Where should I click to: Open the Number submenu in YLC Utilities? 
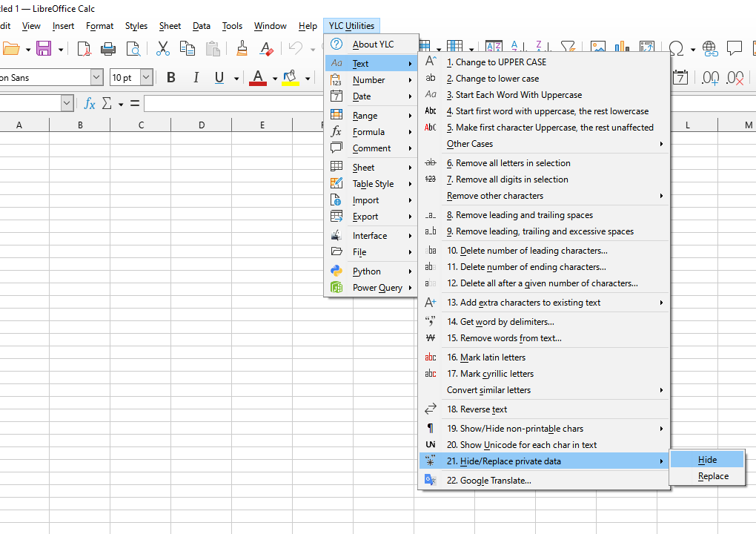(369, 80)
